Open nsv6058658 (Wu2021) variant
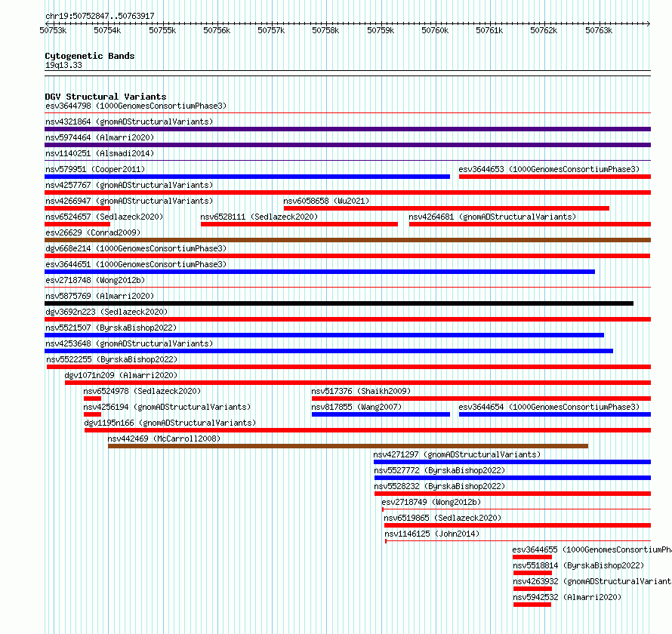The image size is (672, 634). pyautogui.click(x=326, y=201)
